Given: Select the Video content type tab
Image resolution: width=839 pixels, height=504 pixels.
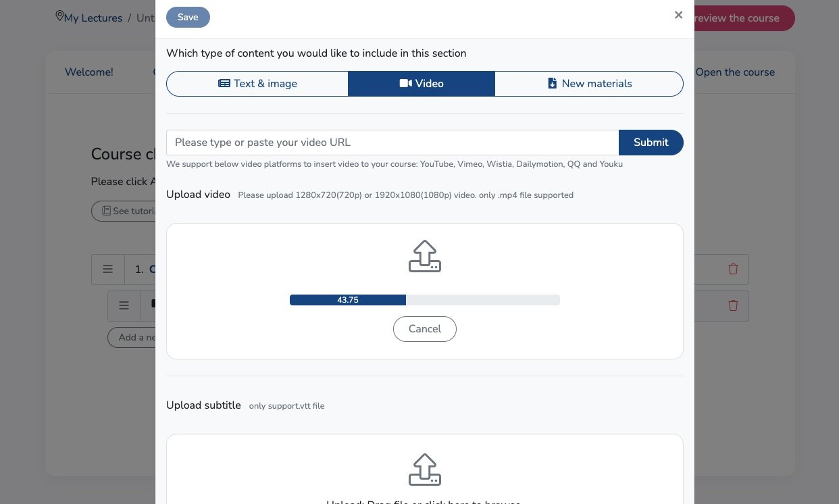Looking at the screenshot, I should click(422, 84).
